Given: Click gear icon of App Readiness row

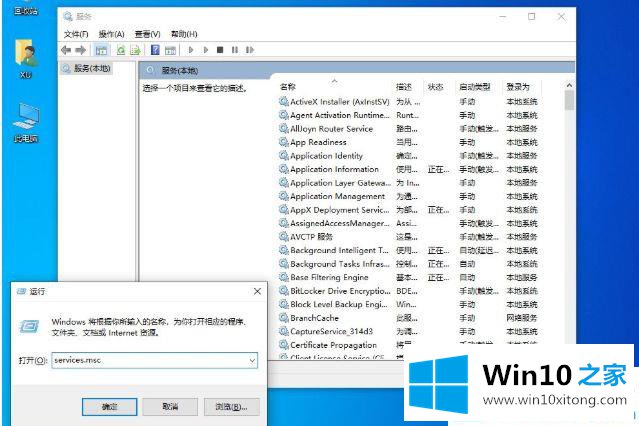Looking at the screenshot, I should 284,142.
